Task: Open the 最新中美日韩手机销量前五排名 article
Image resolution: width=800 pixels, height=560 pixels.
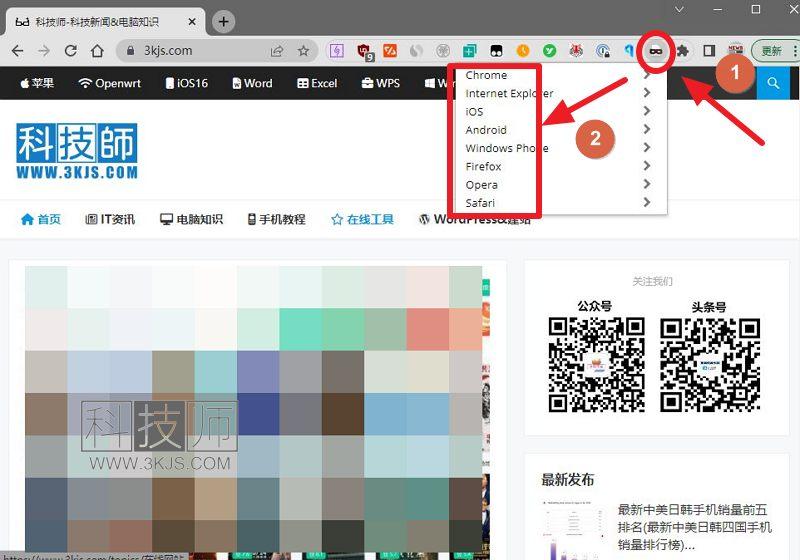Action: tap(694, 527)
